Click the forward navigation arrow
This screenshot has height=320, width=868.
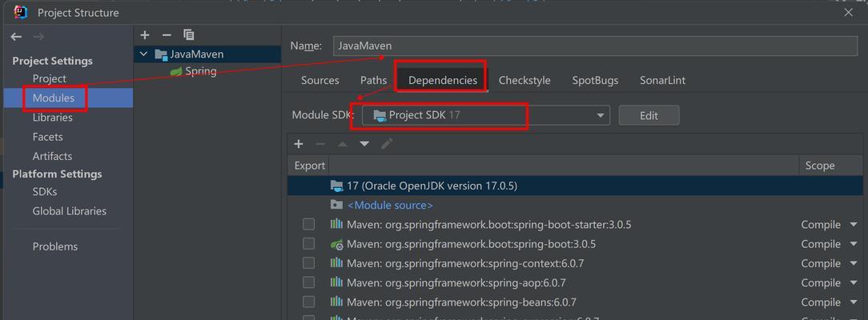pyautogui.click(x=38, y=37)
